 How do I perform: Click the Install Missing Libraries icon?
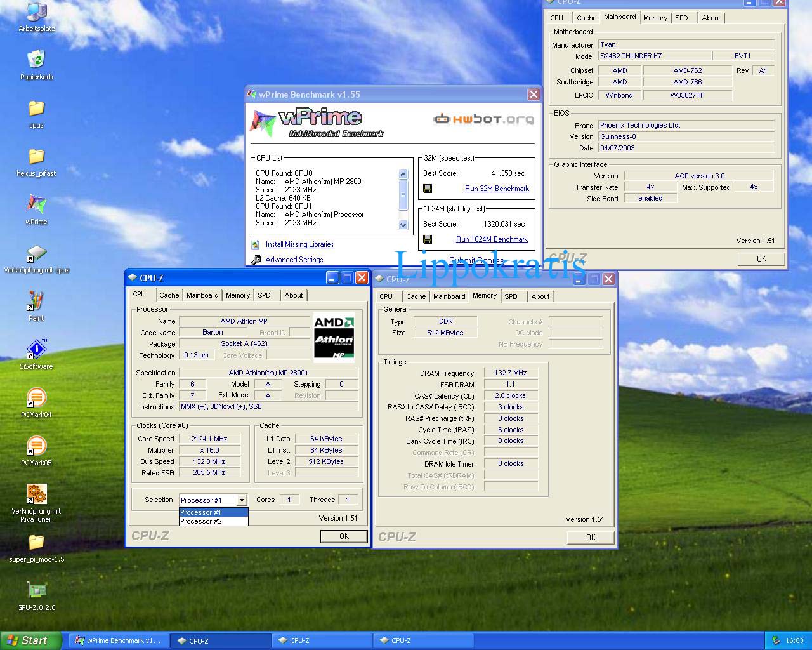coord(256,244)
